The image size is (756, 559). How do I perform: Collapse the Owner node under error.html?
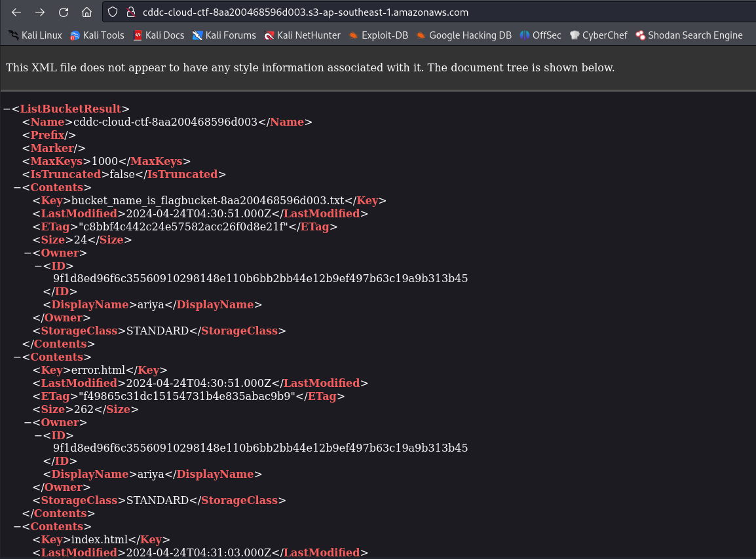(x=28, y=423)
